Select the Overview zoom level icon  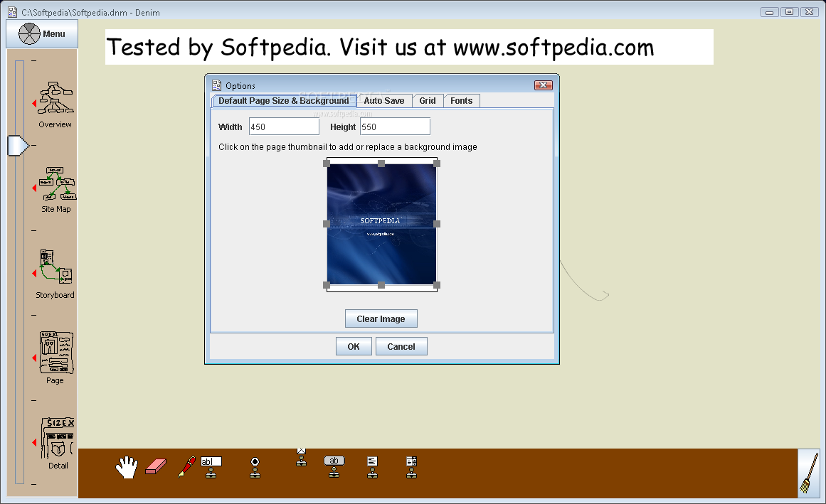55,98
